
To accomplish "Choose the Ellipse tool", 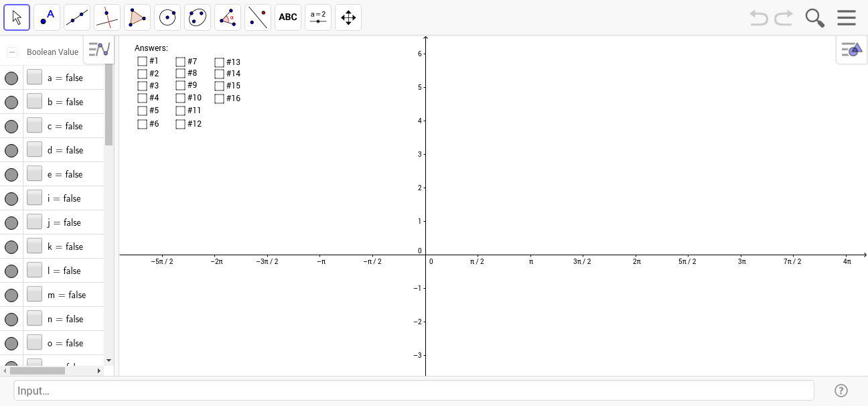I will [x=198, y=17].
